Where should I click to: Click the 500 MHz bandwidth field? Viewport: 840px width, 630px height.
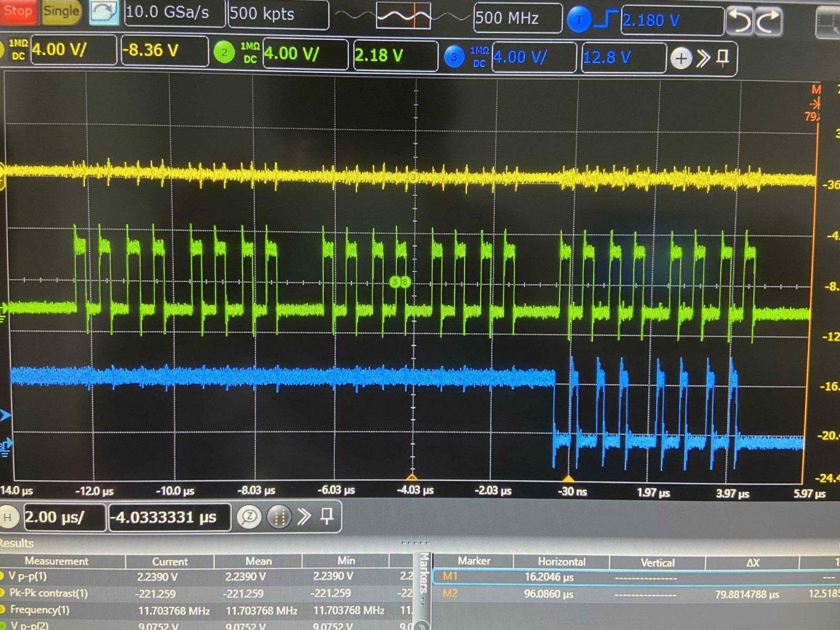coord(517,18)
